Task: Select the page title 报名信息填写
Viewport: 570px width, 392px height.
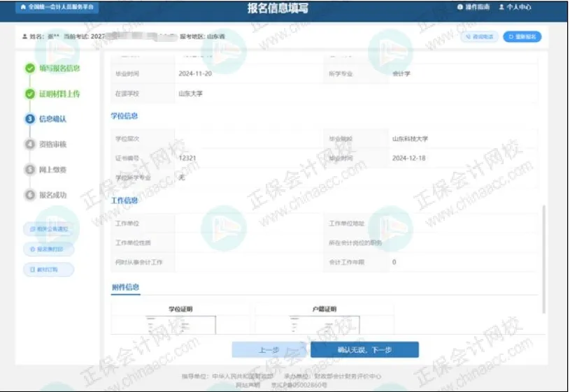Action: 278,8
